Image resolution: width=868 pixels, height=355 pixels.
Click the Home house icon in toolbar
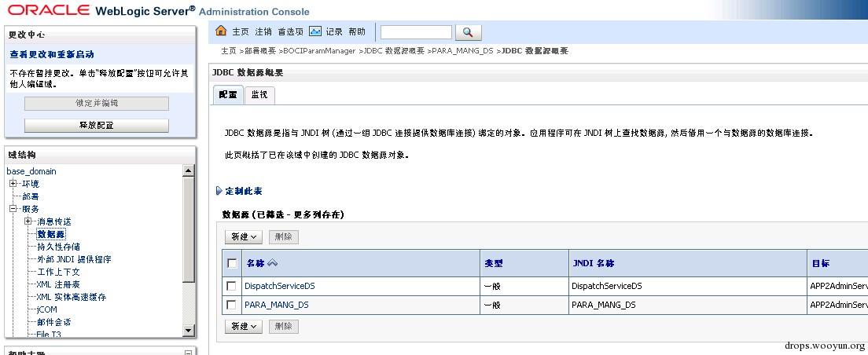point(221,31)
